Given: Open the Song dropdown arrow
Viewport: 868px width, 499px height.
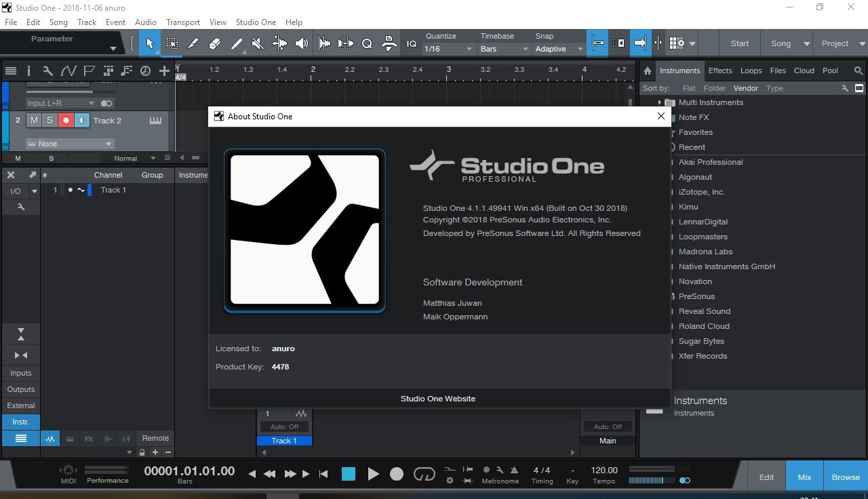Looking at the screenshot, I should pyautogui.click(x=806, y=43).
